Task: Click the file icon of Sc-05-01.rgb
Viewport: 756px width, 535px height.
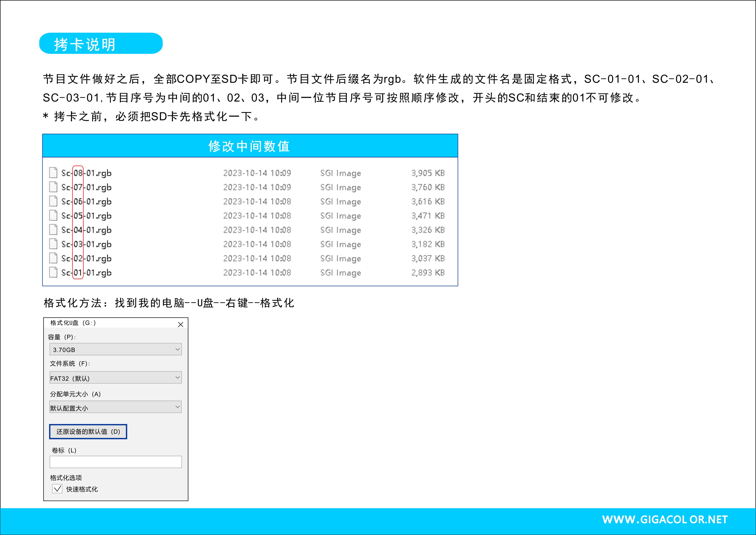Action: pyautogui.click(x=53, y=215)
